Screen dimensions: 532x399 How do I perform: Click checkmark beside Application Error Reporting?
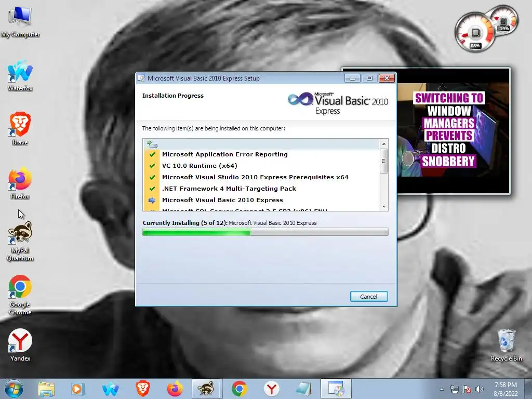pos(152,154)
